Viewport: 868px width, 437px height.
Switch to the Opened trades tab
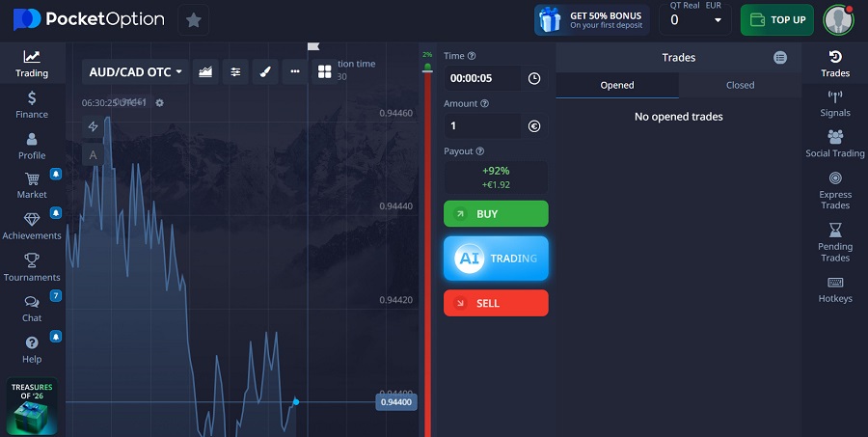[x=617, y=85]
